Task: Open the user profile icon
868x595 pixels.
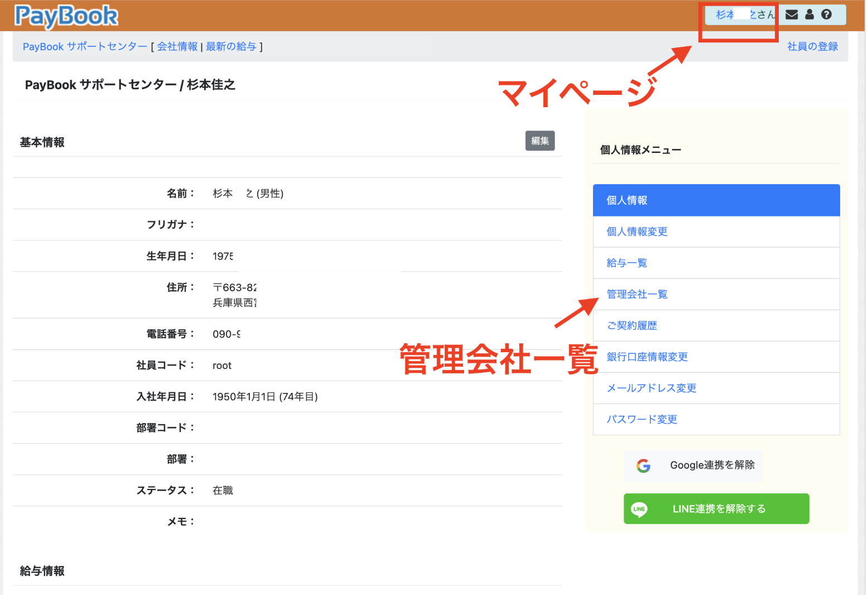Action: tap(809, 15)
